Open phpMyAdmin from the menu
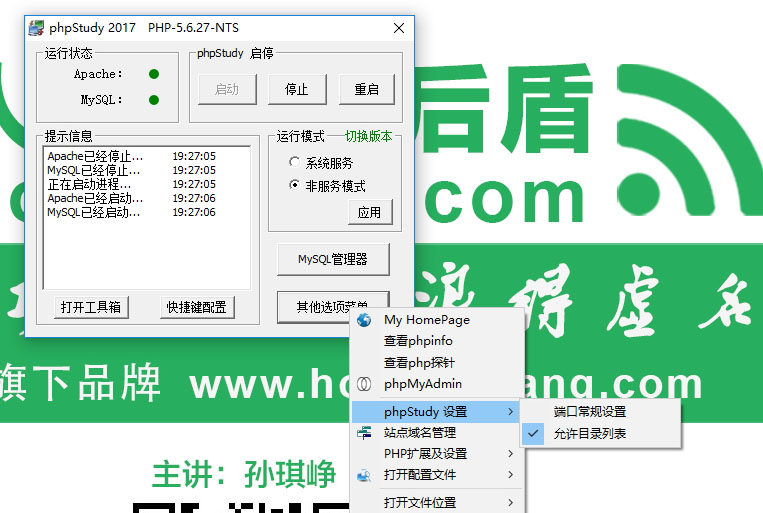The width and height of the screenshot is (763, 513). pos(437,384)
